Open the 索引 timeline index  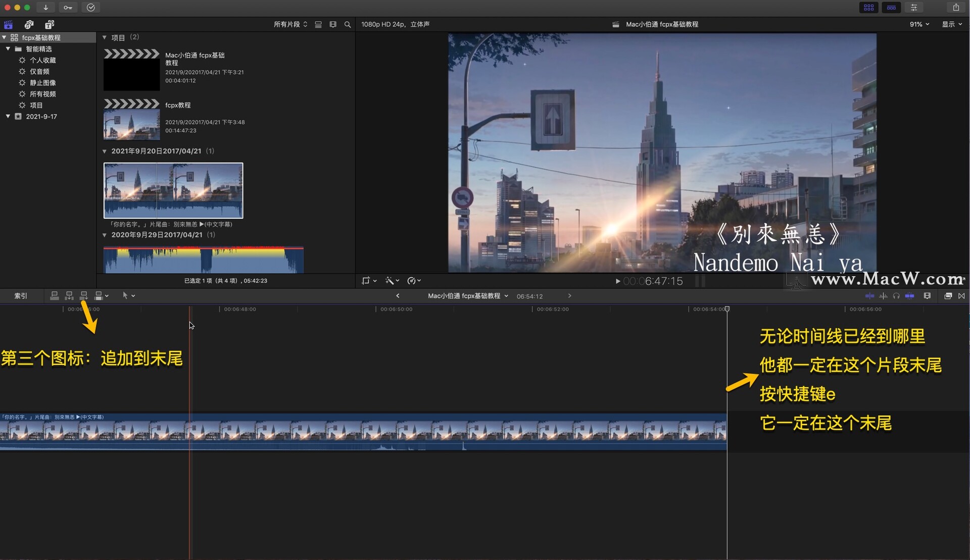[21, 296]
